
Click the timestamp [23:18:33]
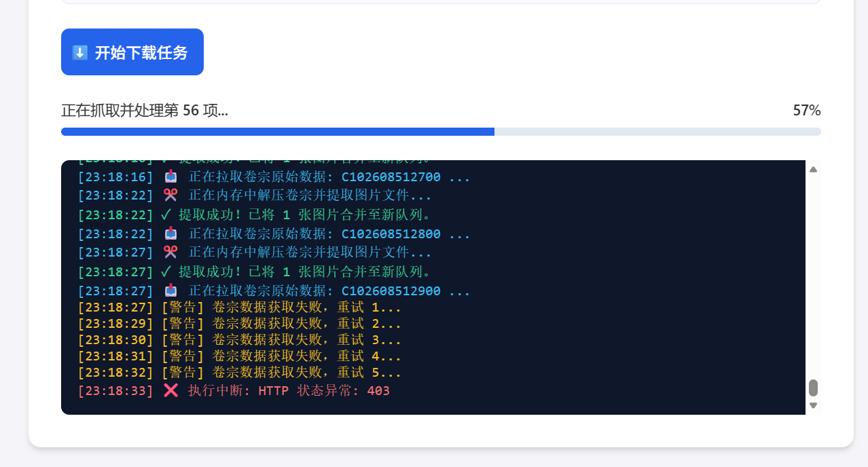pyautogui.click(x=115, y=391)
